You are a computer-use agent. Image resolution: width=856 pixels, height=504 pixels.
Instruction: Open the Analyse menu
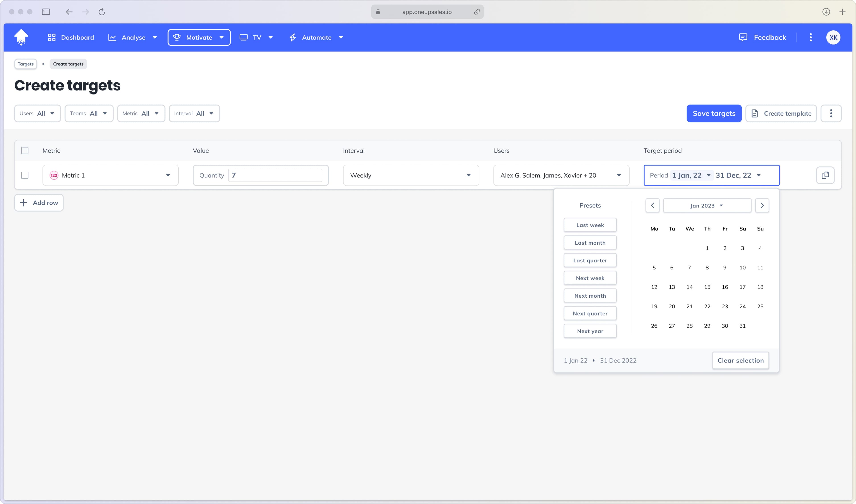pos(132,37)
